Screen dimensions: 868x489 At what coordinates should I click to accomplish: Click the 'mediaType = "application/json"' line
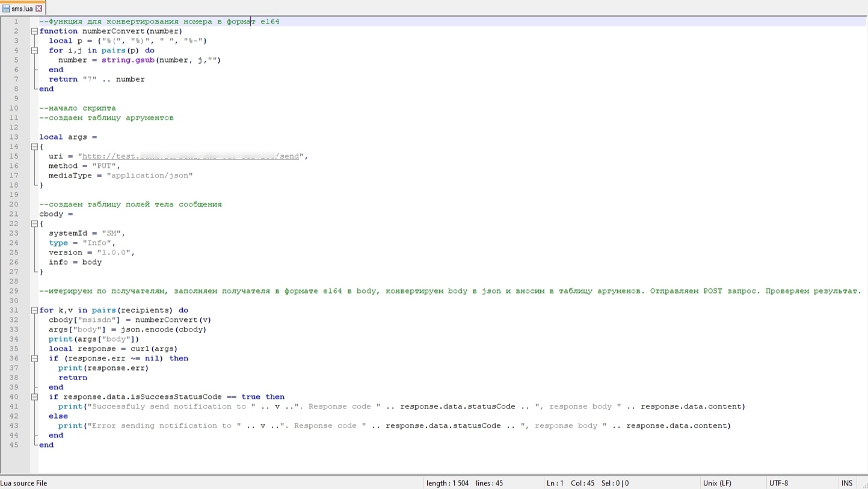click(120, 176)
